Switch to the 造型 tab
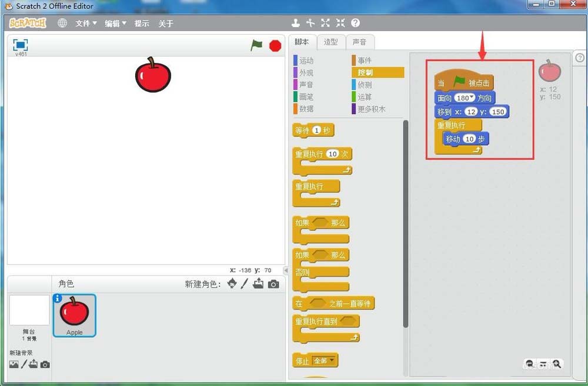 pos(332,42)
